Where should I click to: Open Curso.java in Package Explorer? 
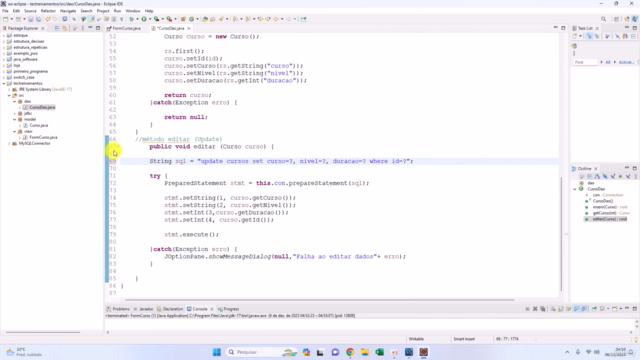39,125
